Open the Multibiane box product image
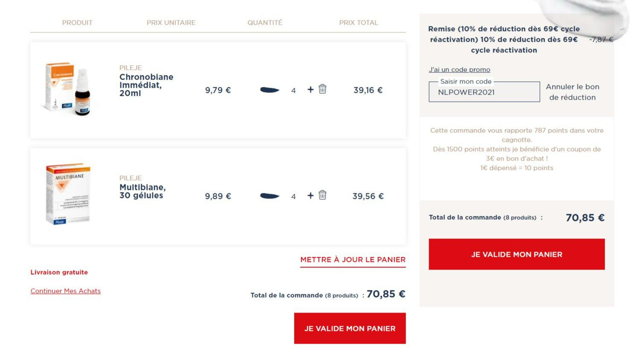The image size is (644, 353). point(68,194)
